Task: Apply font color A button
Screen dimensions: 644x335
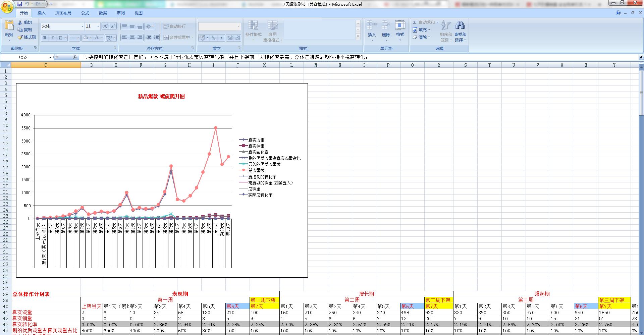Action: 97,38
